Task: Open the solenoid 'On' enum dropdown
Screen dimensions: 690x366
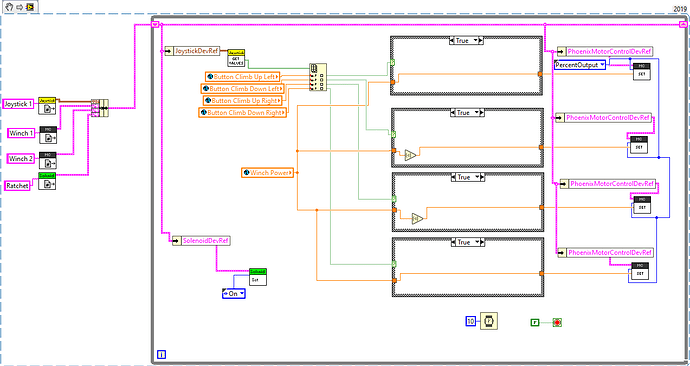Action: (234, 293)
